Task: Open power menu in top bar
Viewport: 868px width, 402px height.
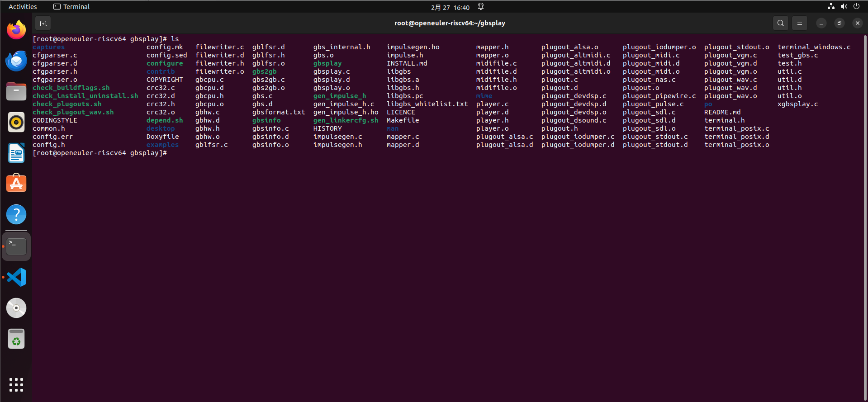Action: coord(856,6)
